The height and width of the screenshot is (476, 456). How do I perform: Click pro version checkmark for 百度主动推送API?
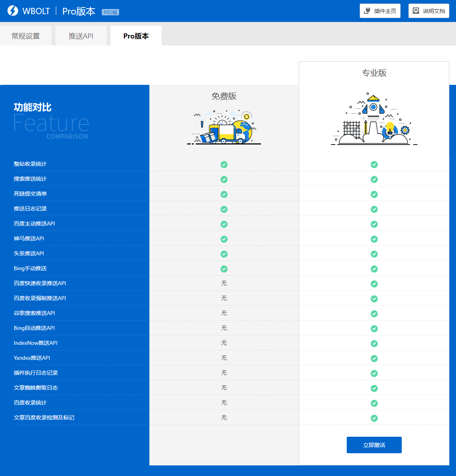point(374,224)
